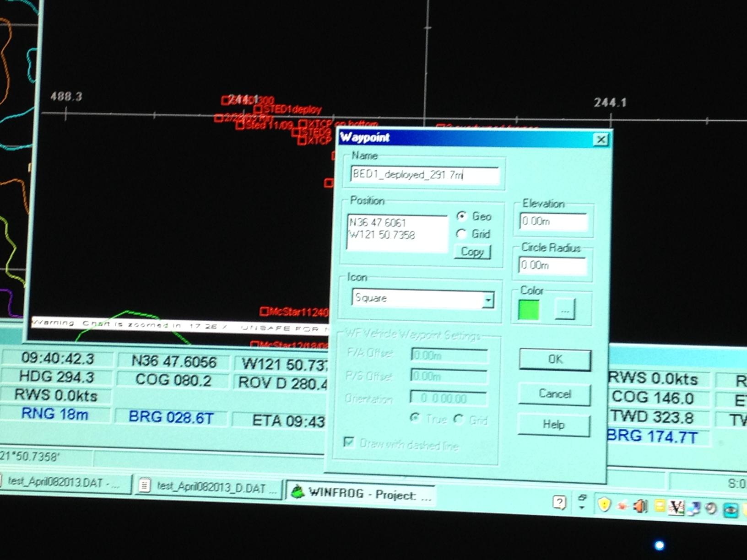Screen dimensions: 747x560
Task: Toggle the Draw with dashed line checkbox
Action: 349,442
